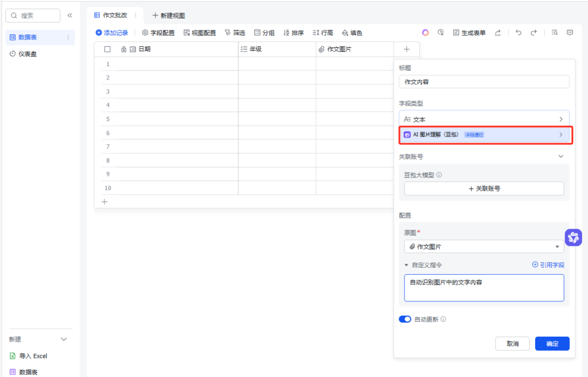Check the header row select-all checkbox
588x377 pixels.
[x=107, y=49]
